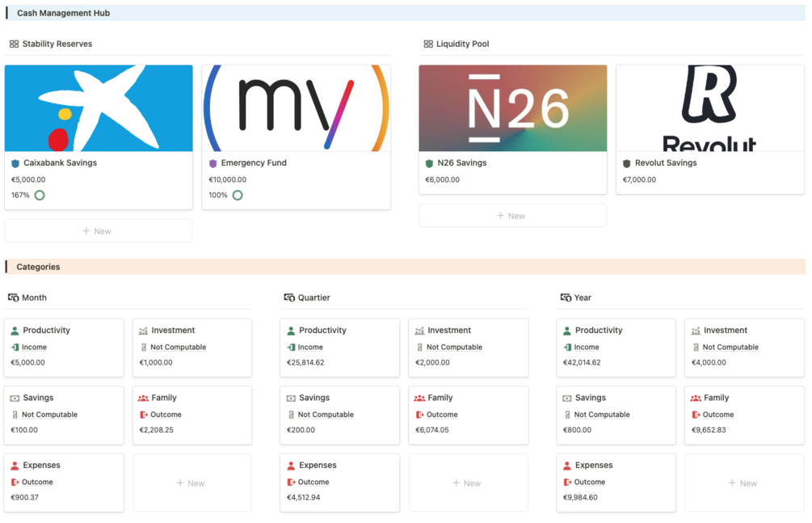Image resolution: width=812 pixels, height=523 pixels.
Task: Click the Family people icon in Month column
Action: [143, 399]
